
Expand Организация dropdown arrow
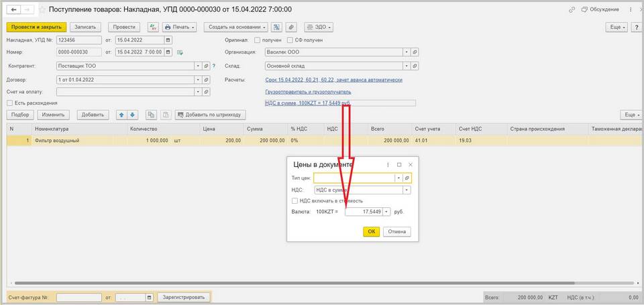click(407, 52)
